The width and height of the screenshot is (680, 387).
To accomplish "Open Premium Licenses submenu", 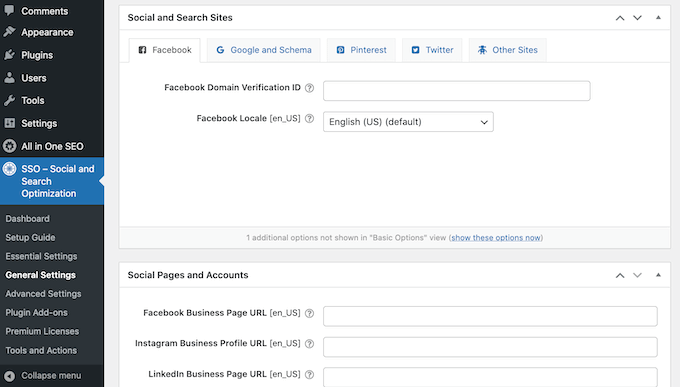I will tap(42, 331).
